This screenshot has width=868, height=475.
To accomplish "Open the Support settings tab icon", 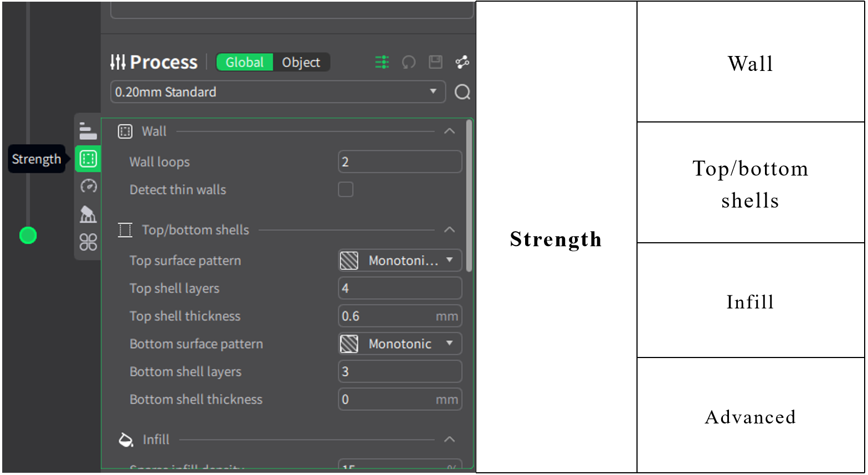I will [88, 214].
